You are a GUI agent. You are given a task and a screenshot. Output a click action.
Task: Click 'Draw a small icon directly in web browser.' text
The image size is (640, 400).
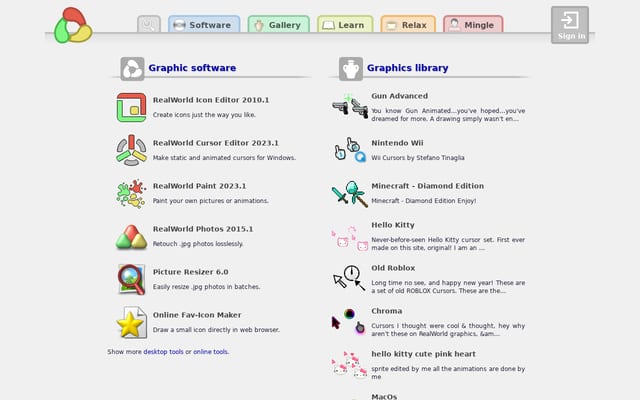click(216, 330)
